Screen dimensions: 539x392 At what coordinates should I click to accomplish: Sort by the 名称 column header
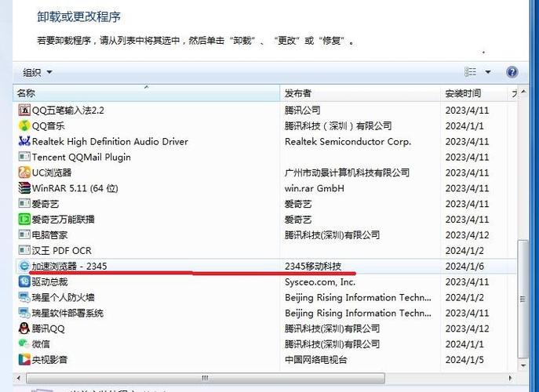(147, 93)
